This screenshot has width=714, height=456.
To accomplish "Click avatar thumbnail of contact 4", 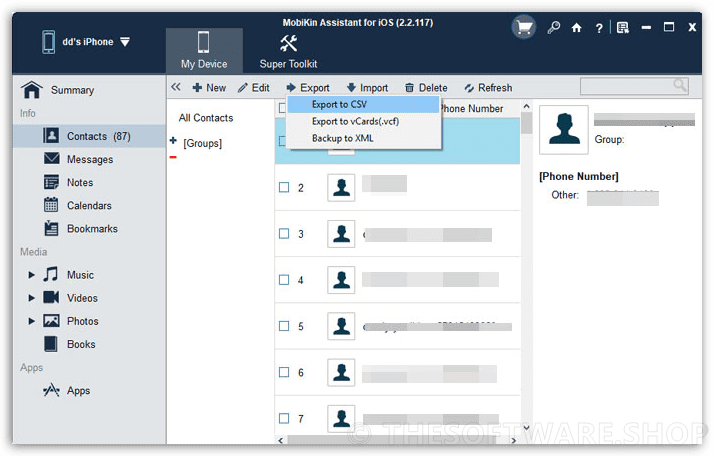I will 341,280.
